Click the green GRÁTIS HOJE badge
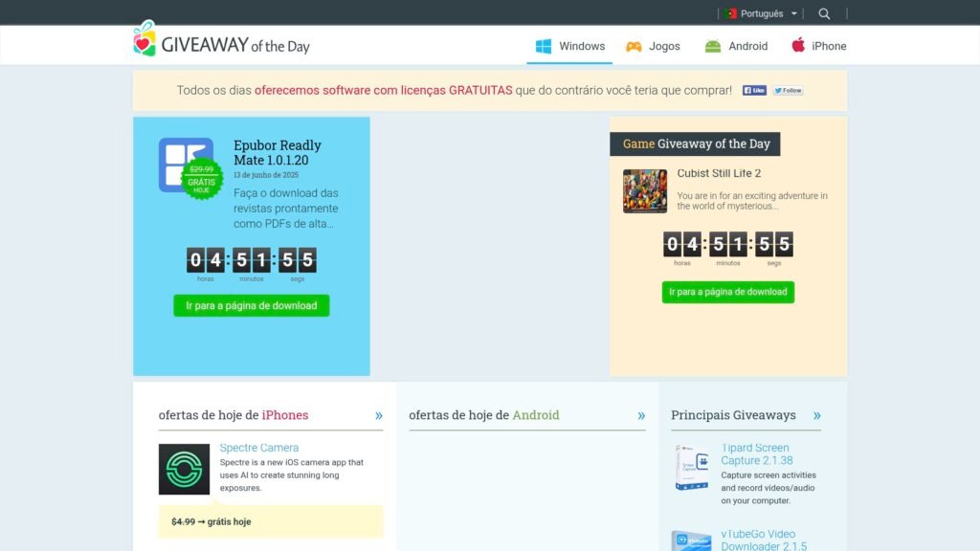 click(201, 179)
